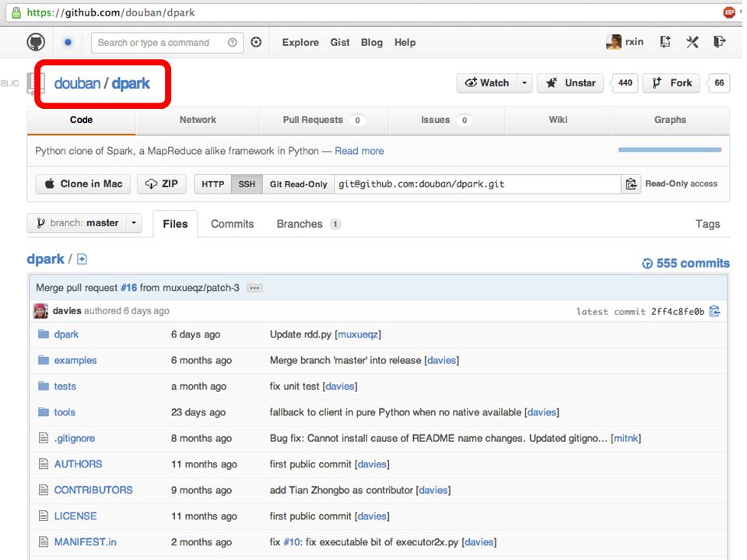The height and width of the screenshot is (560, 747).
Task: Select the HTTP clone protocol
Action: coord(213,184)
